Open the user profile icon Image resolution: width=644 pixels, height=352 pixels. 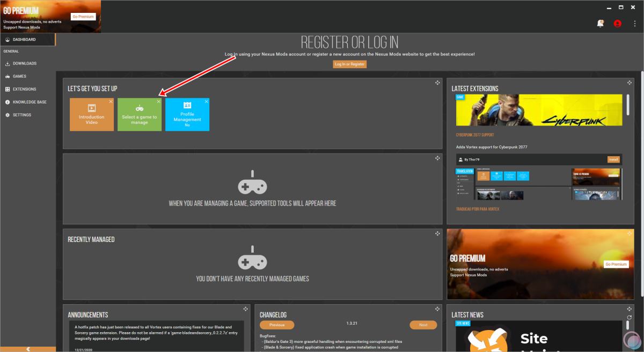(x=617, y=24)
